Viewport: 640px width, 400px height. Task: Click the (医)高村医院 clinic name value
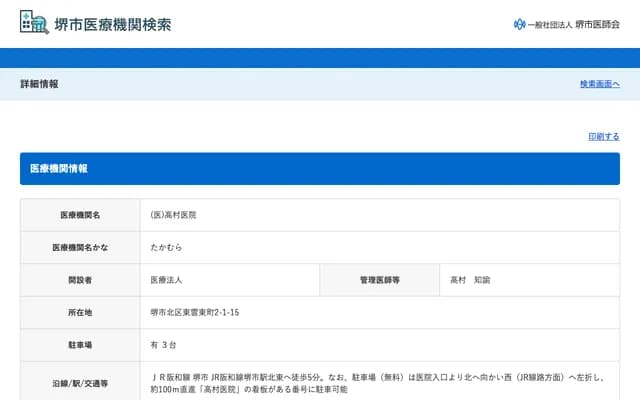[x=173, y=215]
